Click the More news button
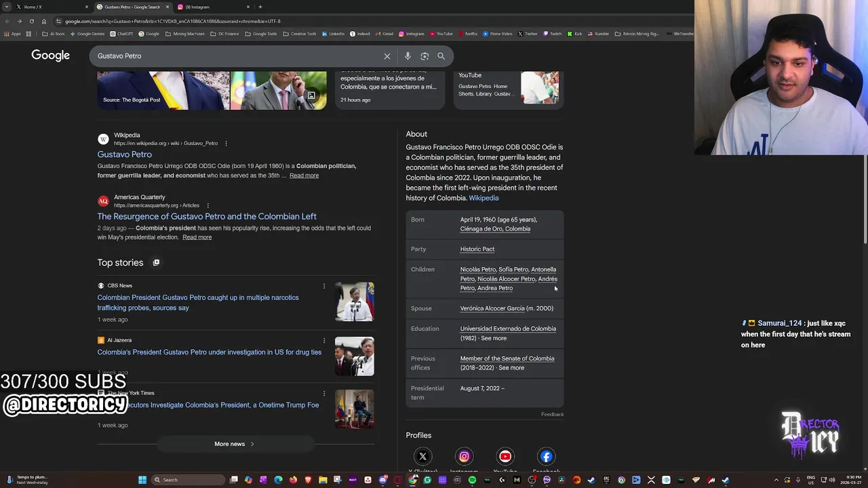Screen dimensions: 868x488 click(235, 444)
